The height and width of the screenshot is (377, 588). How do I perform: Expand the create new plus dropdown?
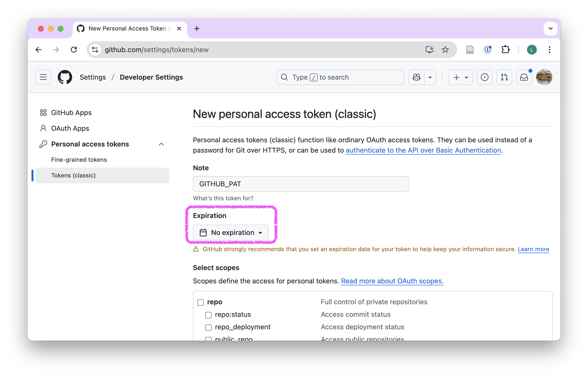tap(460, 77)
